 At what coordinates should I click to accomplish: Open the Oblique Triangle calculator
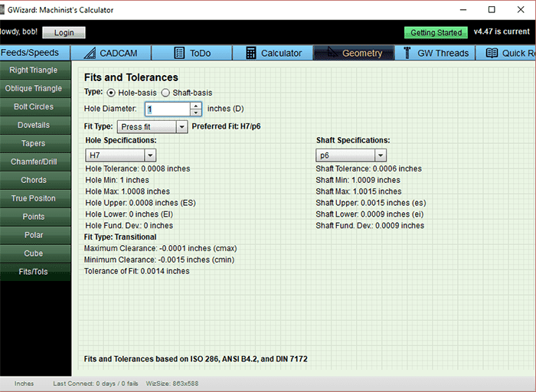tap(35, 89)
